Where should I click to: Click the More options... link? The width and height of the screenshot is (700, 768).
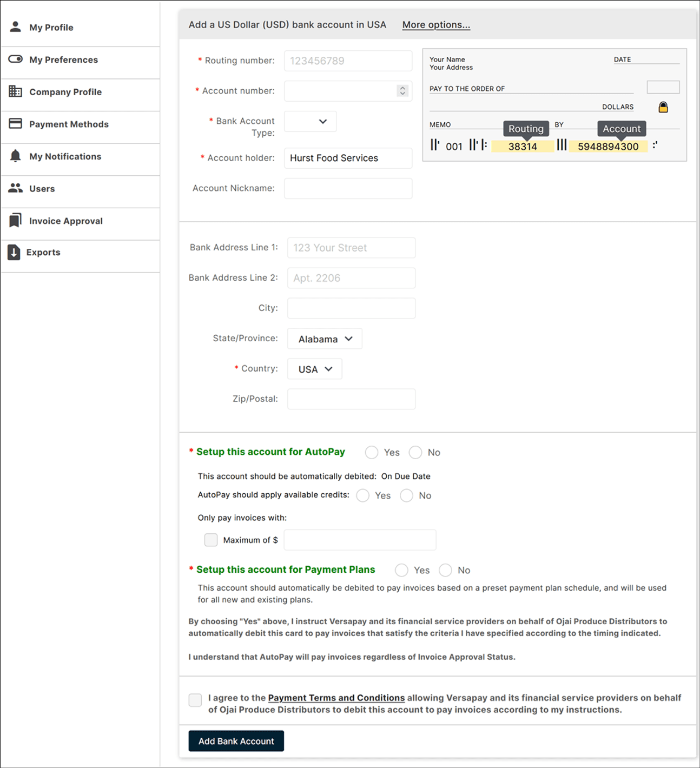(436, 25)
